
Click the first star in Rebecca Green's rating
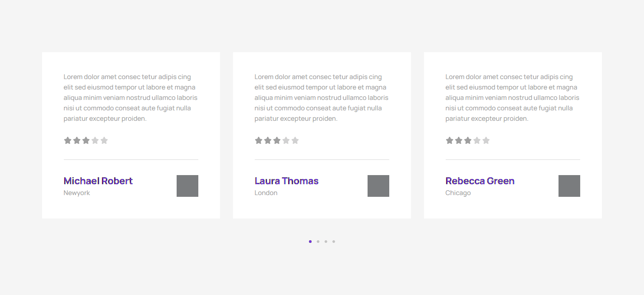click(449, 140)
